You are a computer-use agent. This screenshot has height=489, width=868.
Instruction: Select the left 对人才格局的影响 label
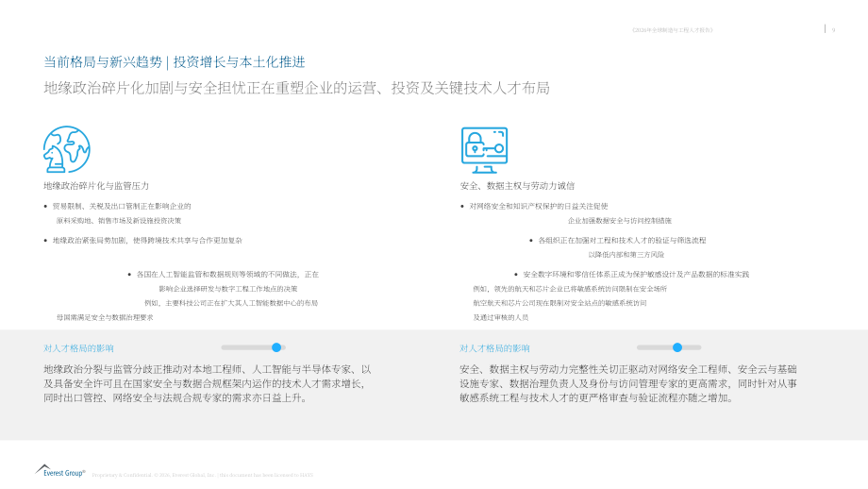78,348
